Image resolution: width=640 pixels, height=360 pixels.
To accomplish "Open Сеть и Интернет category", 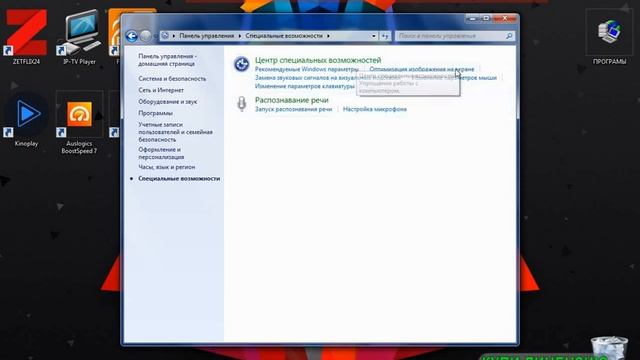I will click(x=161, y=90).
